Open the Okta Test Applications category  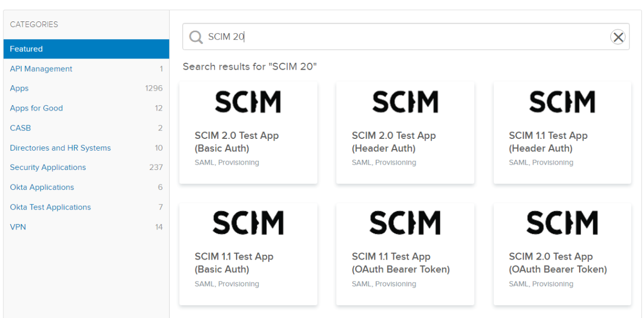50,207
